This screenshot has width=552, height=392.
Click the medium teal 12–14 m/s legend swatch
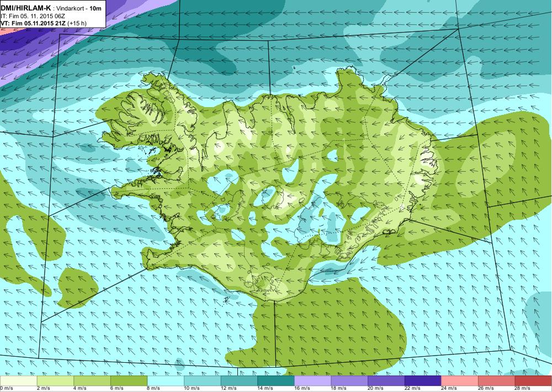pos(239,381)
